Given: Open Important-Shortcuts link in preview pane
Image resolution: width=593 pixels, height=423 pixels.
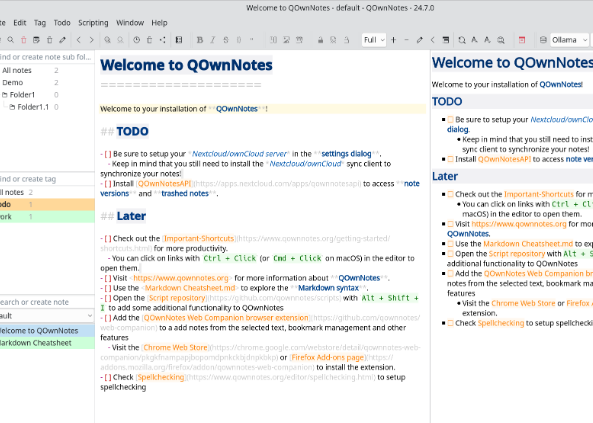Looking at the screenshot, I should 539,194.
